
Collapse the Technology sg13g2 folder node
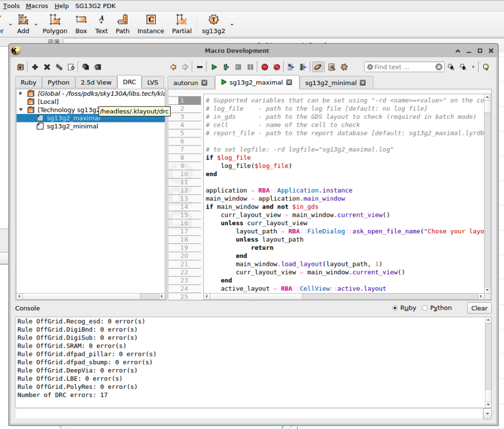pyautogui.click(x=21, y=110)
